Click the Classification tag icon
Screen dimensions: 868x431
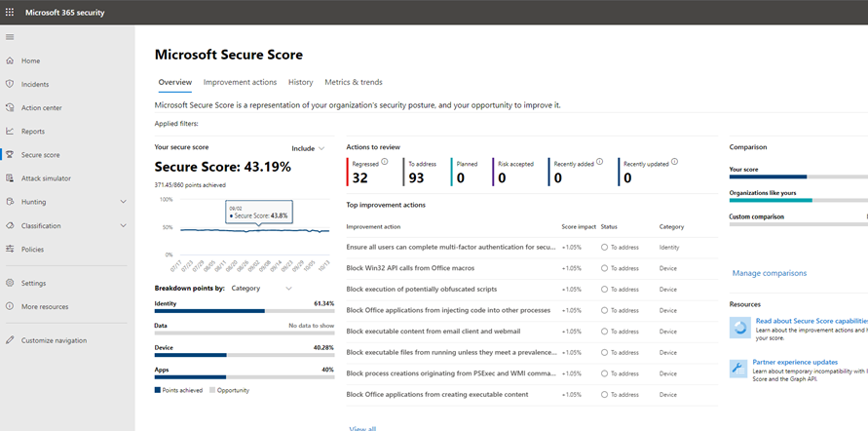[x=10, y=226]
